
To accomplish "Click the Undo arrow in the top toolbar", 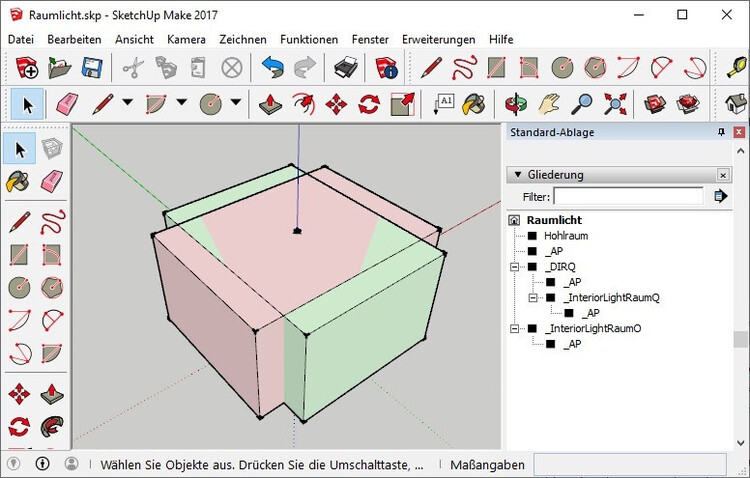I will 273,67.
